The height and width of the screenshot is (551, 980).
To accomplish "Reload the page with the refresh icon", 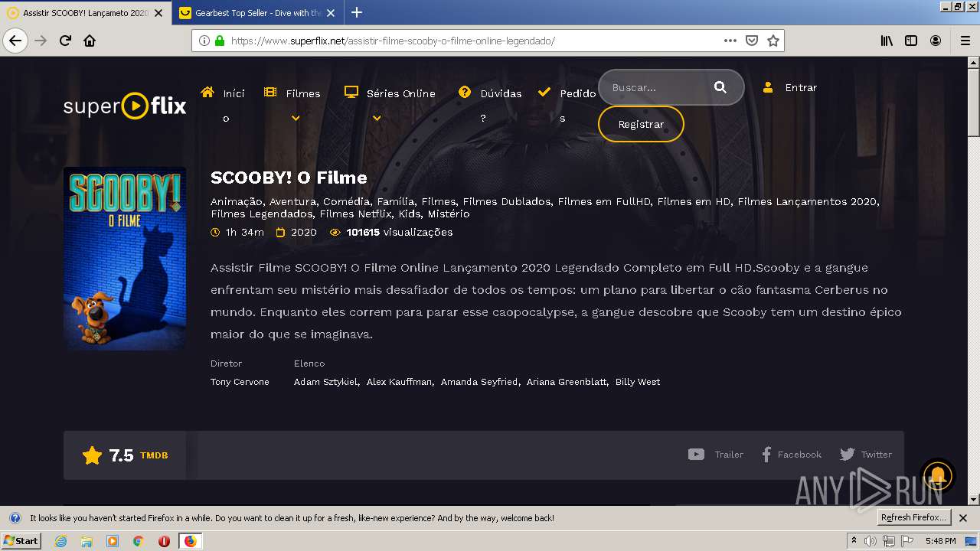I will 65,41.
